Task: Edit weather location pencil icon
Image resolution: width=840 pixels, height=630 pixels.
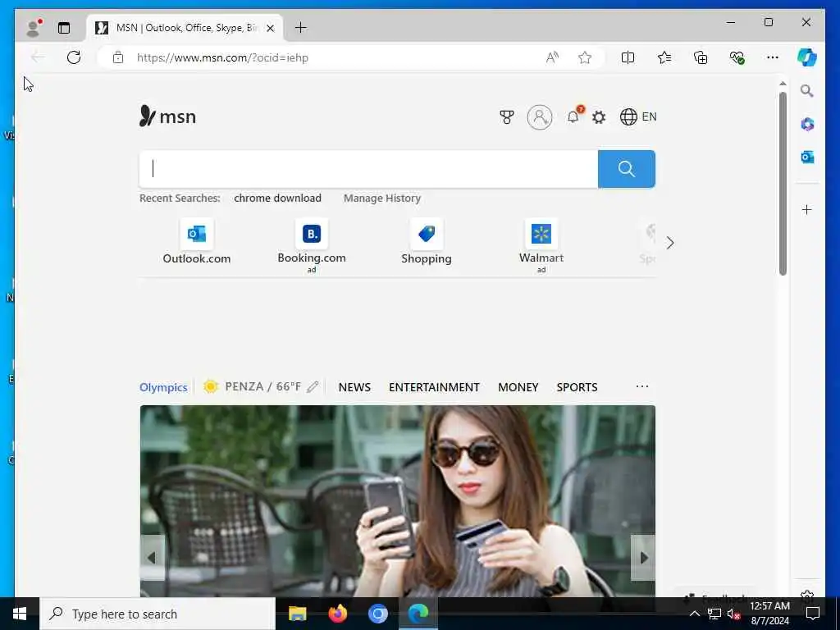Action: [x=313, y=387]
